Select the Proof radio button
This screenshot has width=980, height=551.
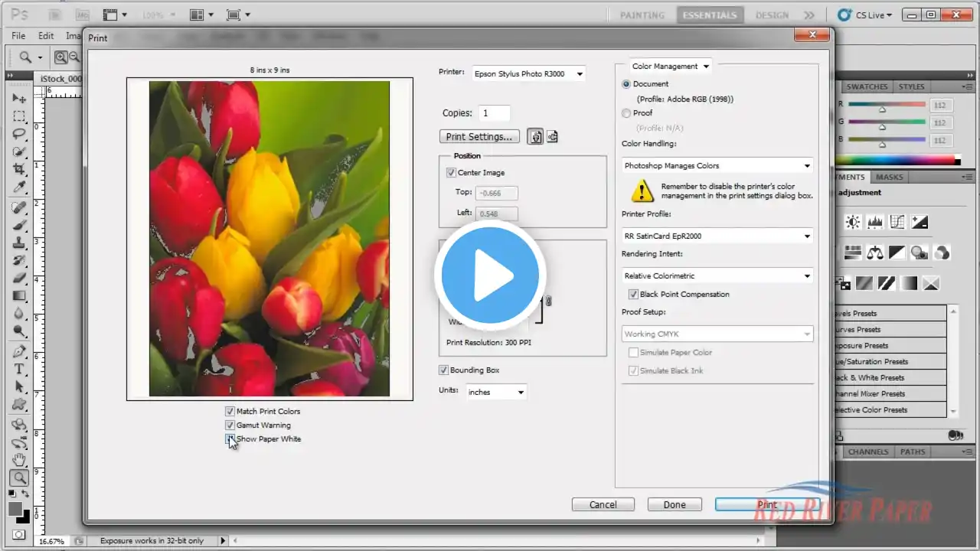pos(626,113)
